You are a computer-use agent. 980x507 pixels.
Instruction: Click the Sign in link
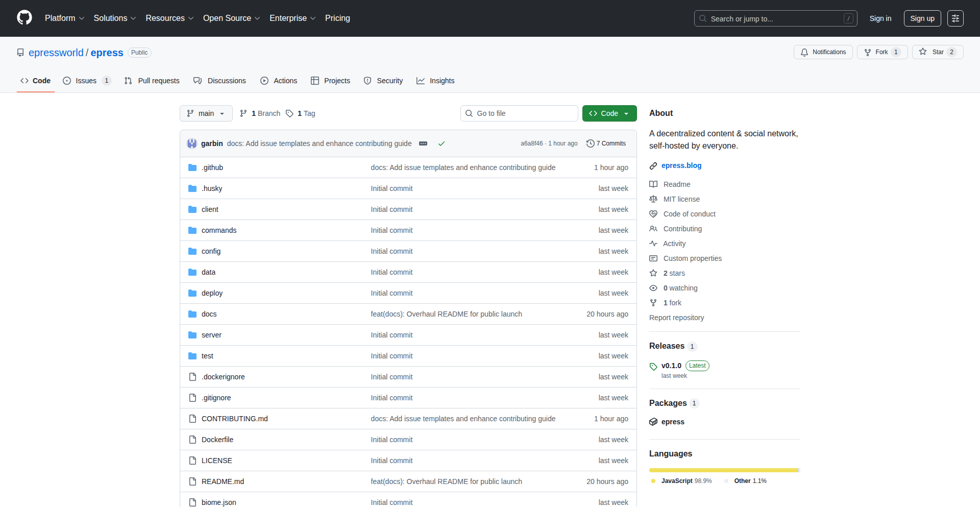[x=880, y=18]
